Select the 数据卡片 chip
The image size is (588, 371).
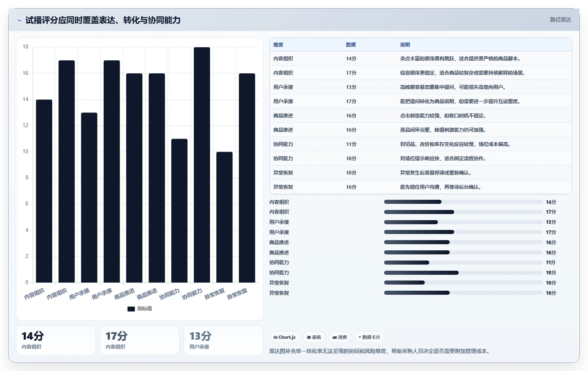369,337
